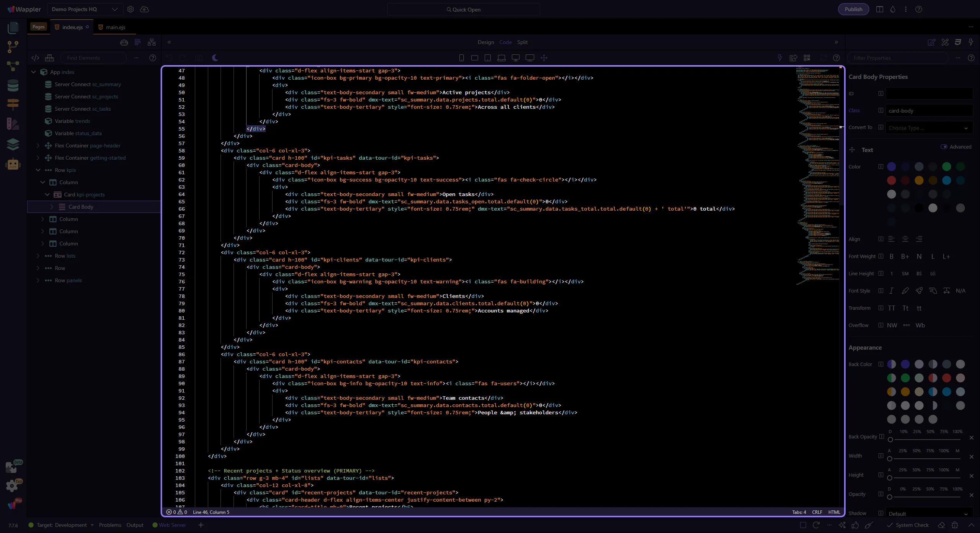Toggle dark mode moon icon in toolbar
Image resolution: width=980 pixels, height=533 pixels.
click(215, 58)
